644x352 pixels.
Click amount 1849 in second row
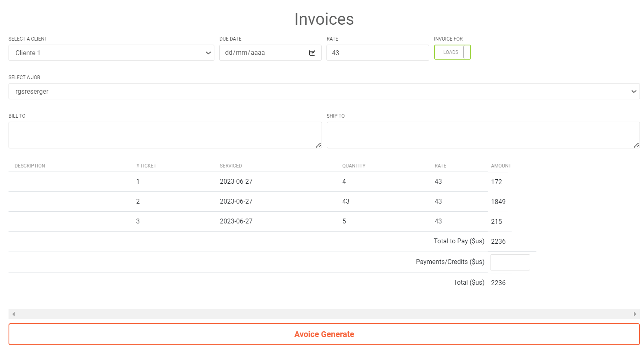pyautogui.click(x=498, y=202)
